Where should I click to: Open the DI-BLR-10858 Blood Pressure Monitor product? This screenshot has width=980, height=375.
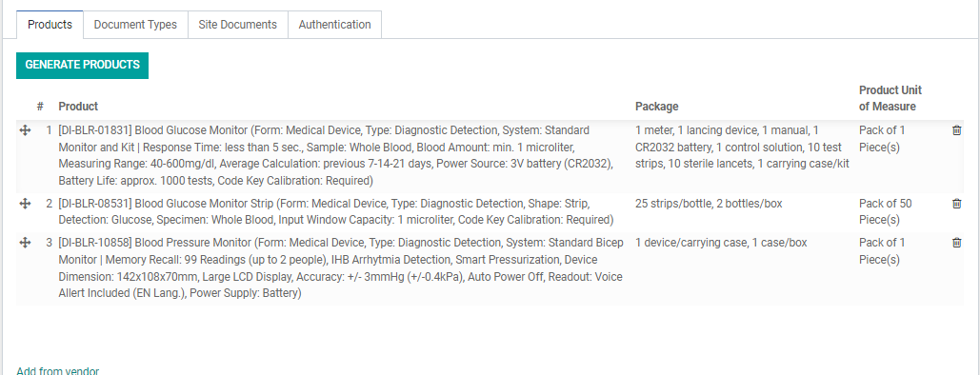coord(343,268)
